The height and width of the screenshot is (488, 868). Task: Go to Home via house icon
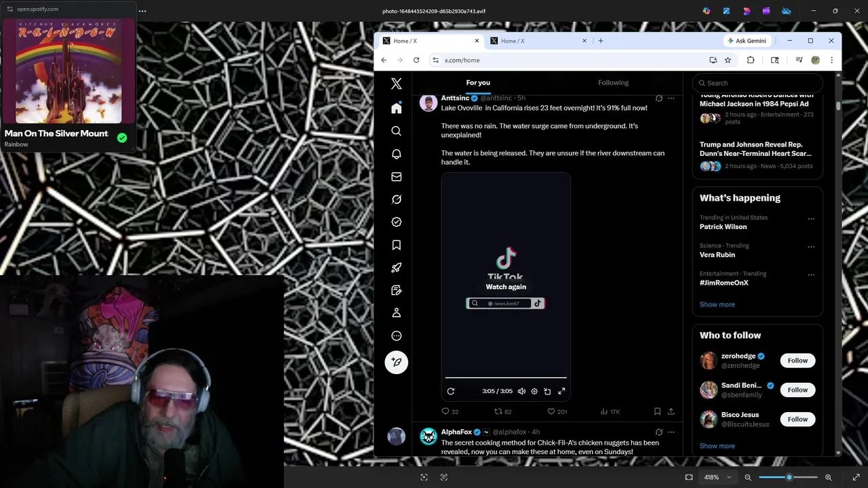pyautogui.click(x=397, y=108)
